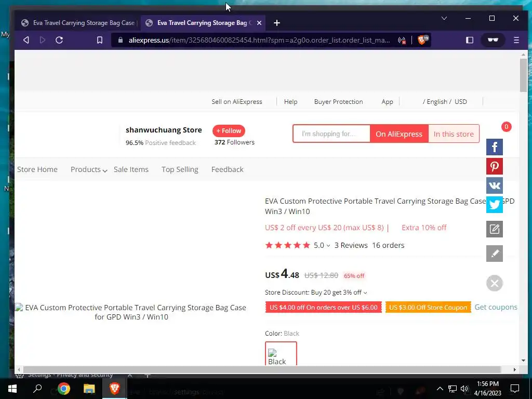Open the Brave Shields lion icon
The height and width of the screenshot is (399, 532).
pyautogui.click(x=423, y=39)
